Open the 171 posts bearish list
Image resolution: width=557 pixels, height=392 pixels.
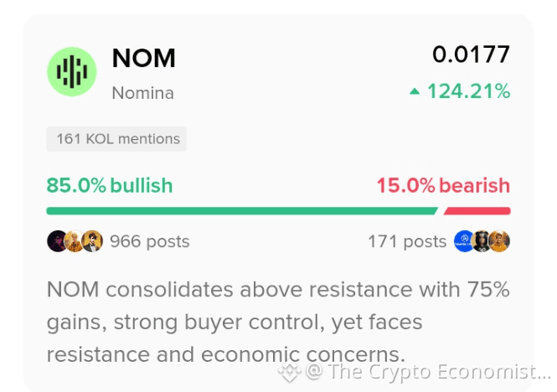tap(407, 241)
